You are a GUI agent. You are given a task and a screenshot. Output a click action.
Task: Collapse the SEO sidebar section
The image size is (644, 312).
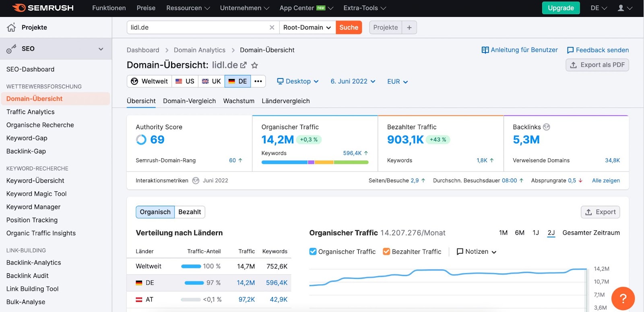pos(101,49)
